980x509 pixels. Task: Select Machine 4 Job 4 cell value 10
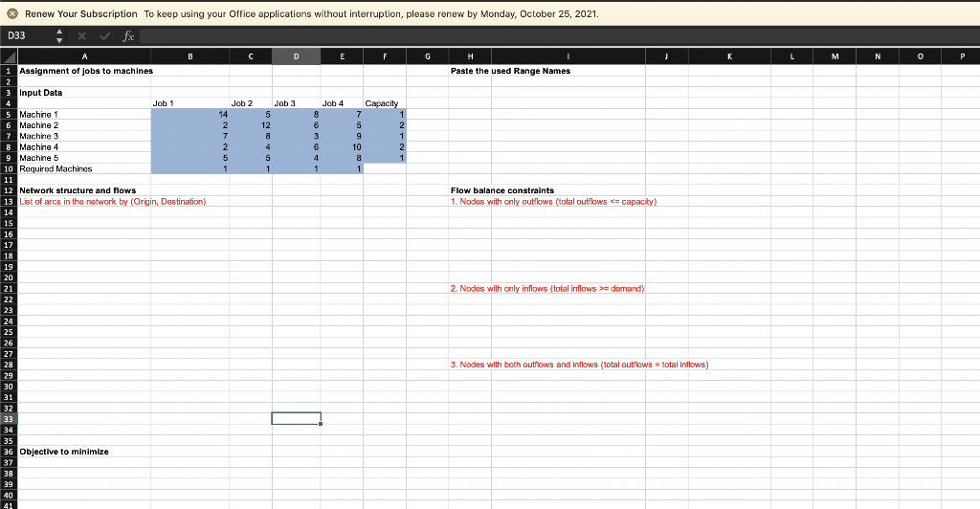pyautogui.click(x=342, y=147)
